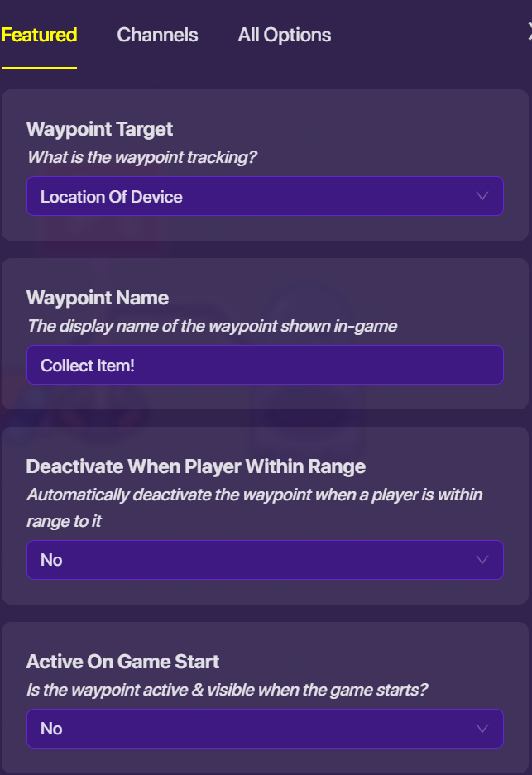Click the "display name of the waypoint" description
Screen dimensions: 532x775
tap(212, 326)
